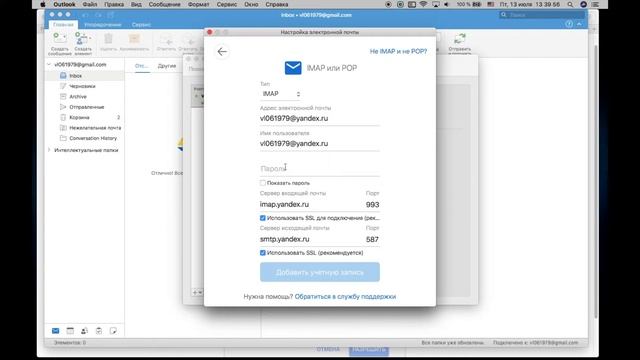640x360 pixels.
Task: Switch to the Главная ribbon tab
Action: tap(63, 24)
